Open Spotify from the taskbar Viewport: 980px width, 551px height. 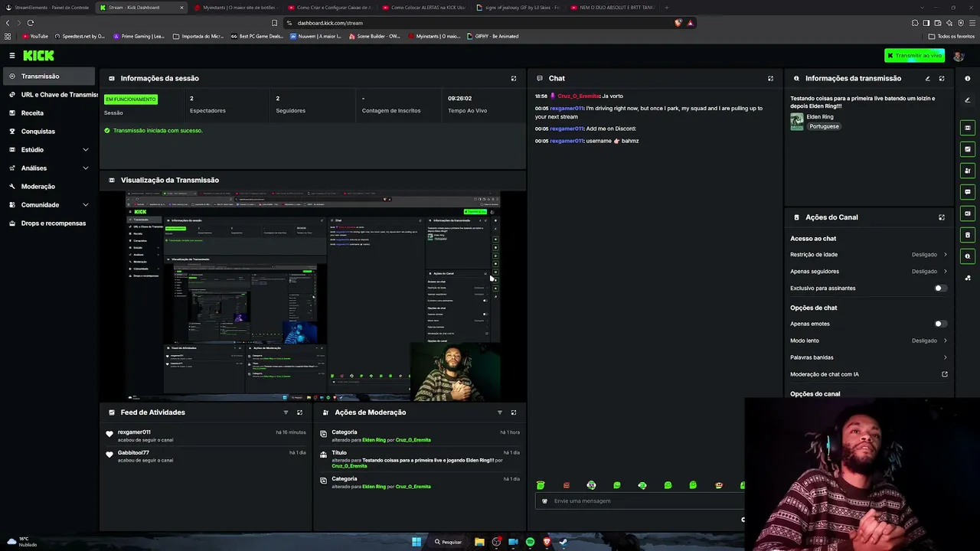530,542
